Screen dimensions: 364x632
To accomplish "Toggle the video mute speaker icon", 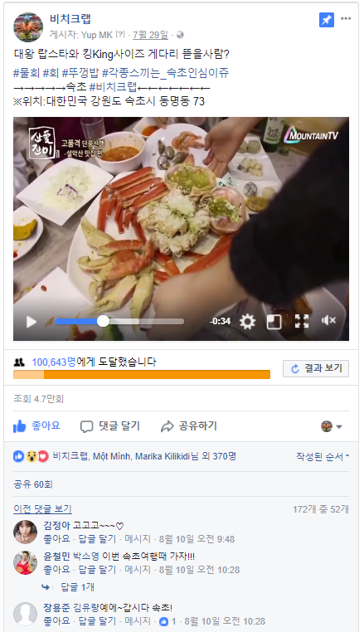I will pyautogui.click(x=328, y=320).
